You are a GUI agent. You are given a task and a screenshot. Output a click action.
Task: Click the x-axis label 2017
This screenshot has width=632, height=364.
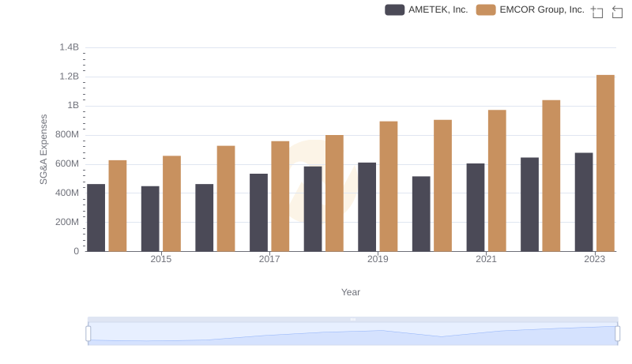click(x=269, y=259)
